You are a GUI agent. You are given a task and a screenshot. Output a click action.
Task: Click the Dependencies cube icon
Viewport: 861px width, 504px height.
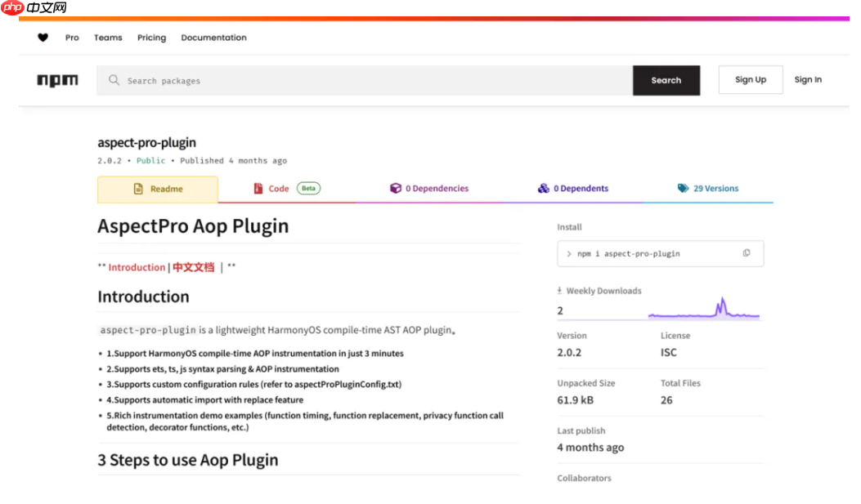pos(396,189)
